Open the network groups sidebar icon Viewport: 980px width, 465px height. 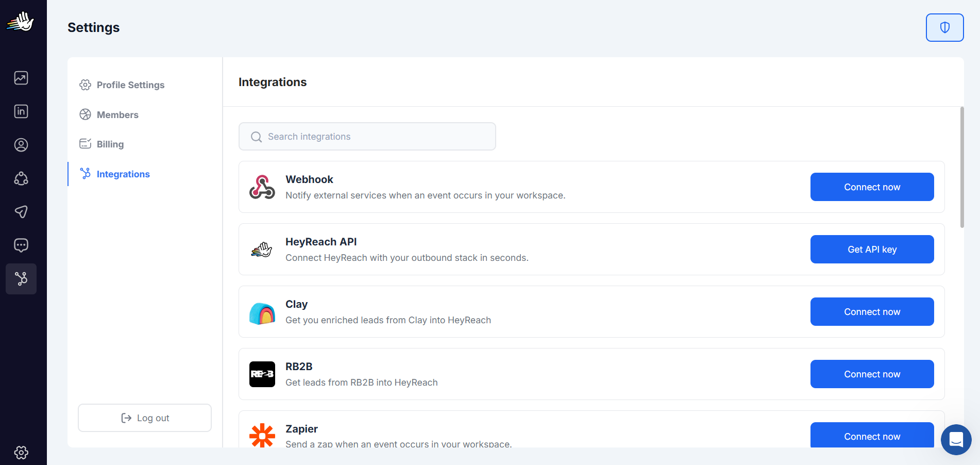coord(21,178)
